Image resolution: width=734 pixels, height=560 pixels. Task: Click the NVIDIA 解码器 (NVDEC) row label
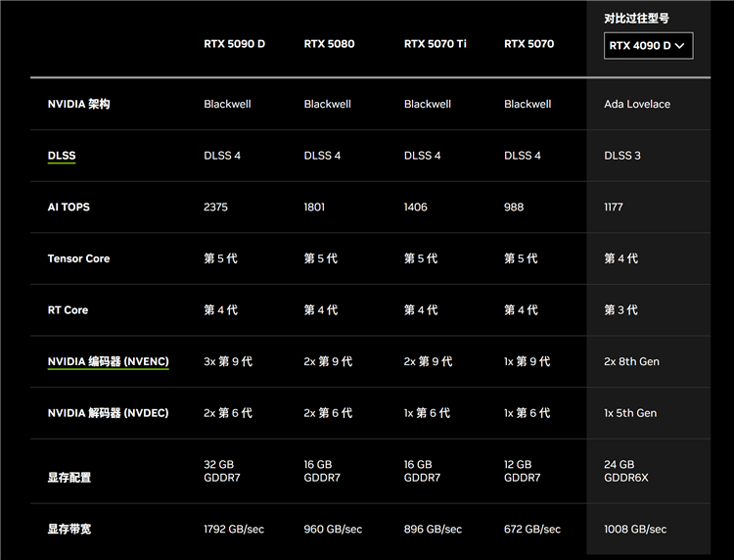point(108,413)
